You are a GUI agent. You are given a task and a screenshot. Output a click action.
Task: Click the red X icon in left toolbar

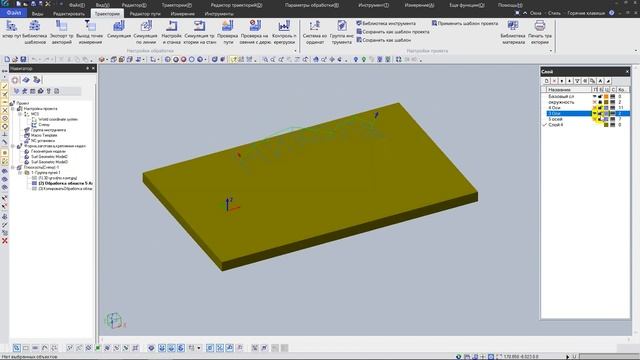click(4, 241)
